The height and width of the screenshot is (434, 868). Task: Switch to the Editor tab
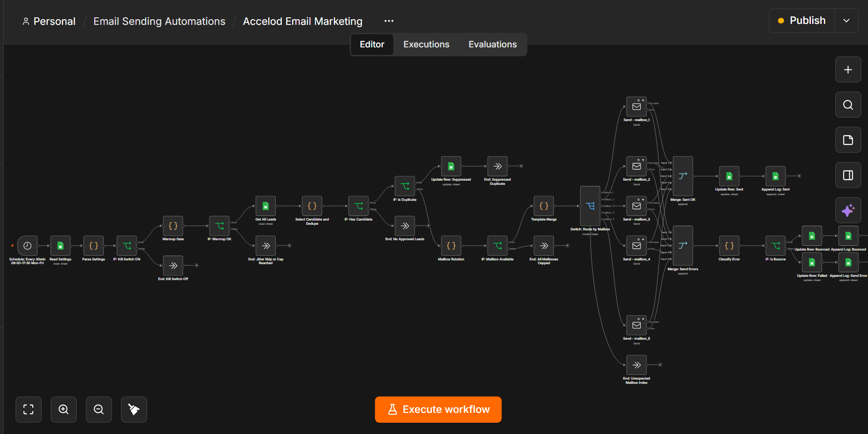[372, 45]
